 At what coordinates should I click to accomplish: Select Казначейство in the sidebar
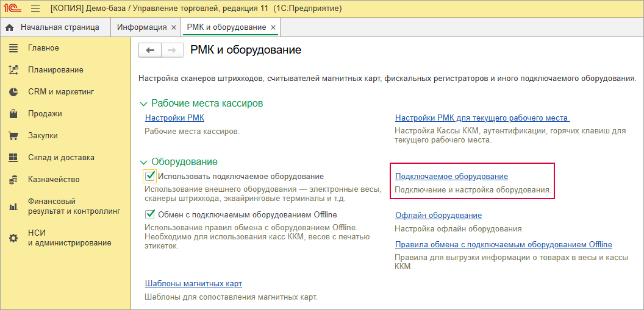click(54, 179)
